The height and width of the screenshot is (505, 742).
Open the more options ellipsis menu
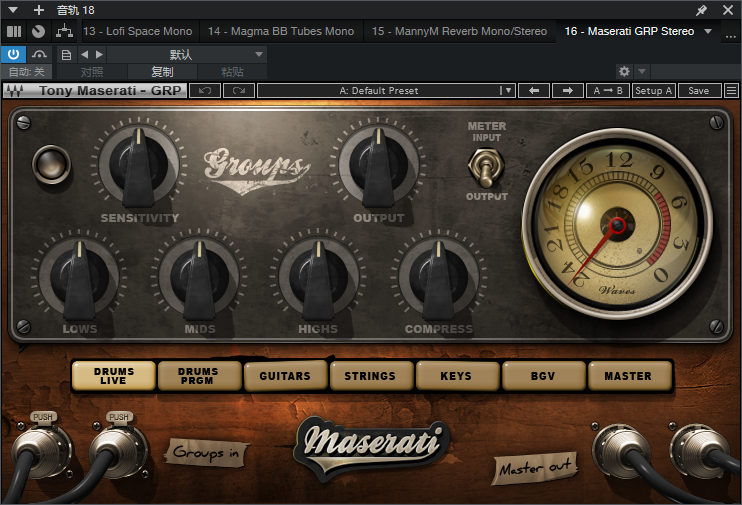click(730, 34)
